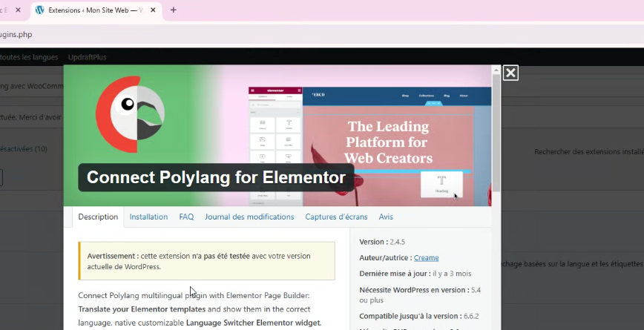Open the Avis reviews tab
This screenshot has width=644, height=330.
tap(386, 217)
